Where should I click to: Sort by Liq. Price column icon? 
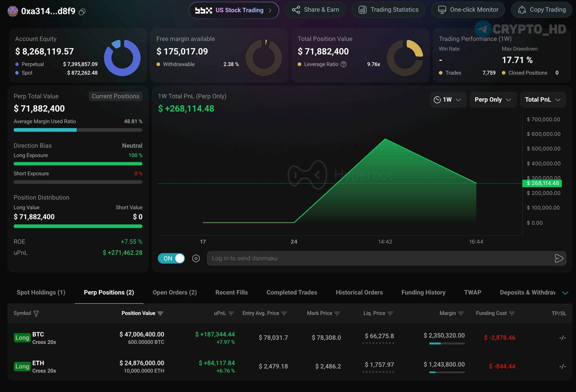[x=390, y=313]
